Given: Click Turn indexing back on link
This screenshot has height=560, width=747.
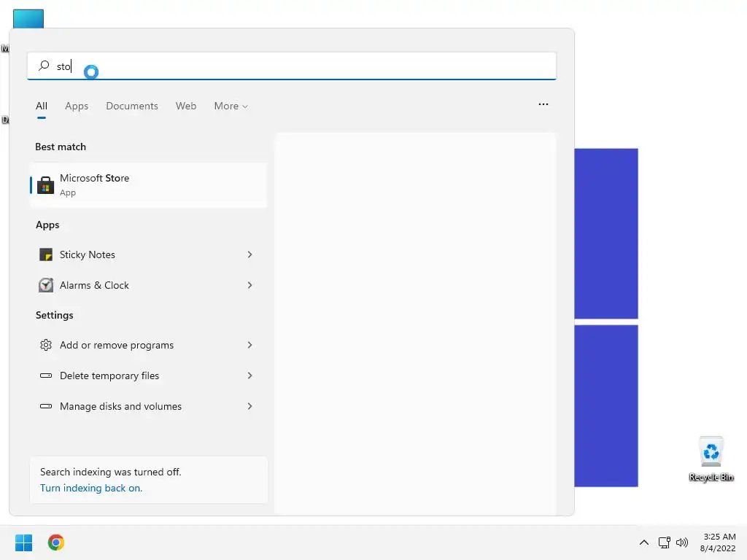Looking at the screenshot, I should pyautogui.click(x=91, y=488).
